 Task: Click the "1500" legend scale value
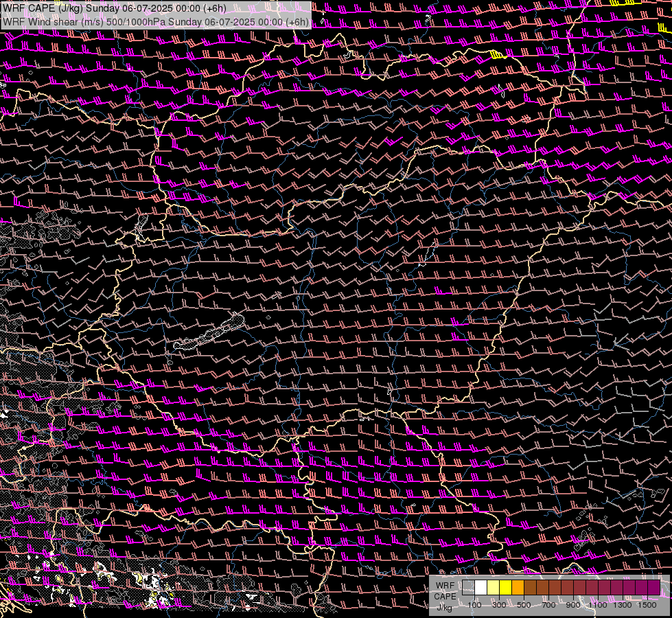click(647, 605)
